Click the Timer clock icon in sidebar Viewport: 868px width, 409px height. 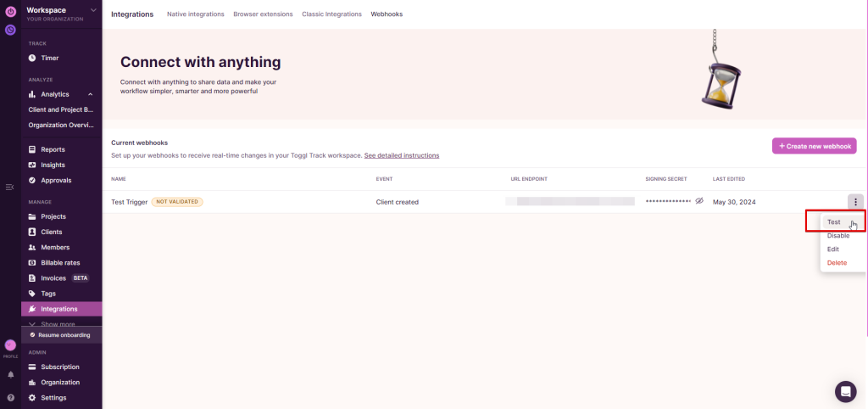32,58
